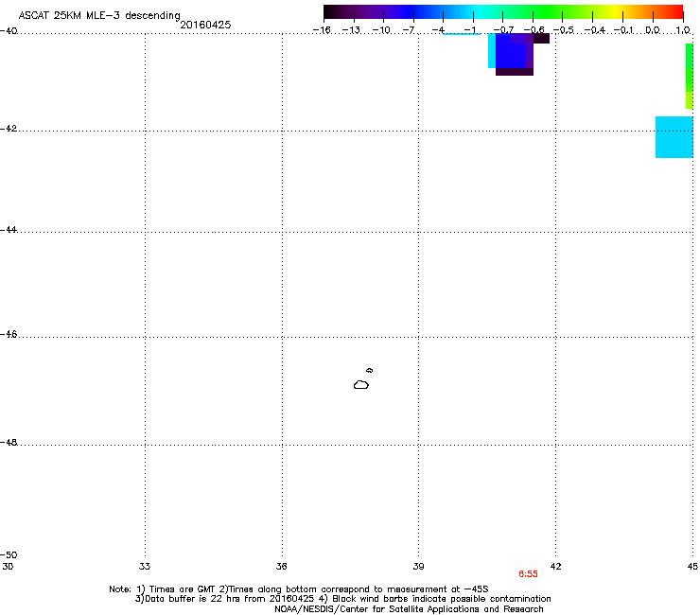The width and height of the screenshot is (700, 615).
Task: Click the longitude axis label '39'
Action: 418,567
